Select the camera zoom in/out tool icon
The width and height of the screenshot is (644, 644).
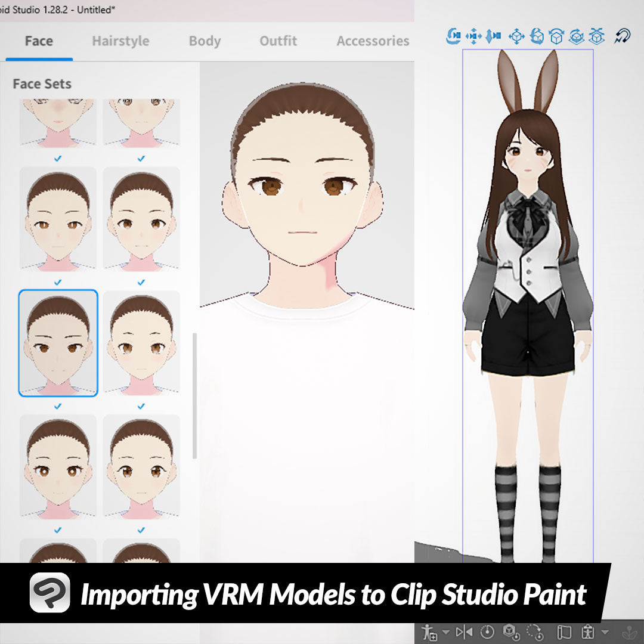tap(493, 36)
